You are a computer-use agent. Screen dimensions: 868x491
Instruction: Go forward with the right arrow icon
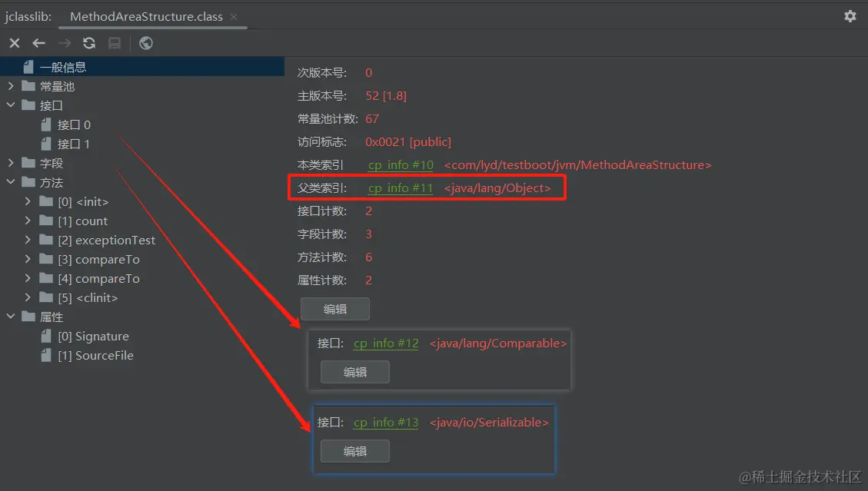coord(65,43)
